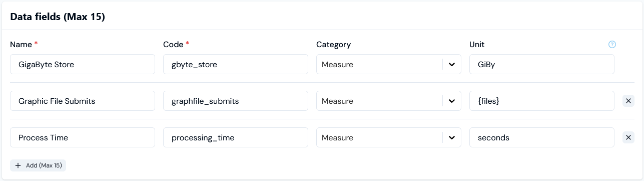
Task: Click the Measure category field beside graphfile_submits
Action: pyautogui.click(x=379, y=101)
